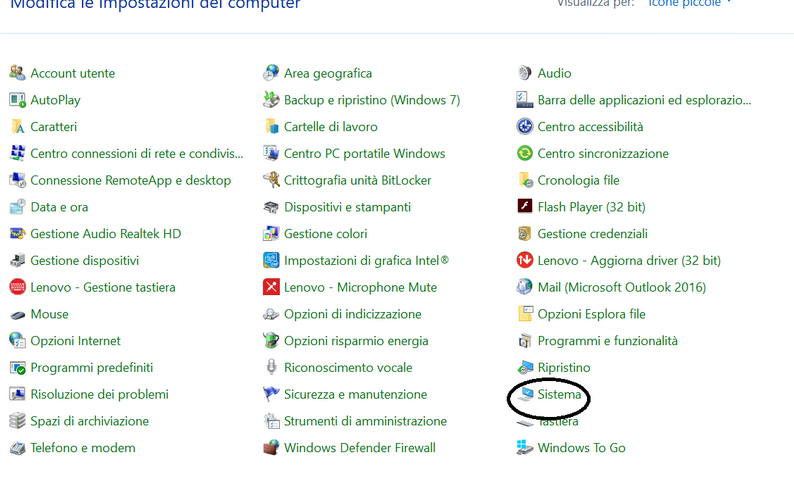Screen dimensions: 794x502
Task: Open the Area geografica globe icon
Action: click(271, 73)
